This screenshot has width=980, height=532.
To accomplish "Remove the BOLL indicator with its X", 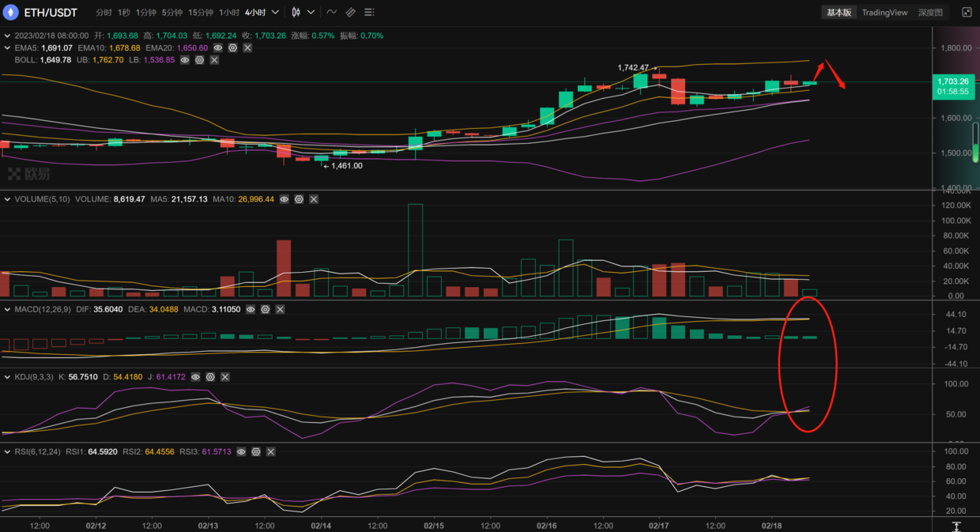I will click(214, 60).
